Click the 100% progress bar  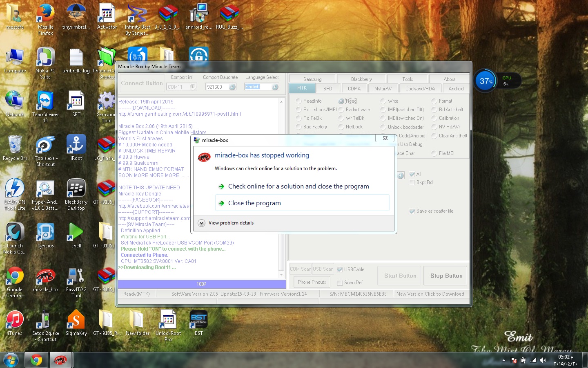click(x=202, y=284)
